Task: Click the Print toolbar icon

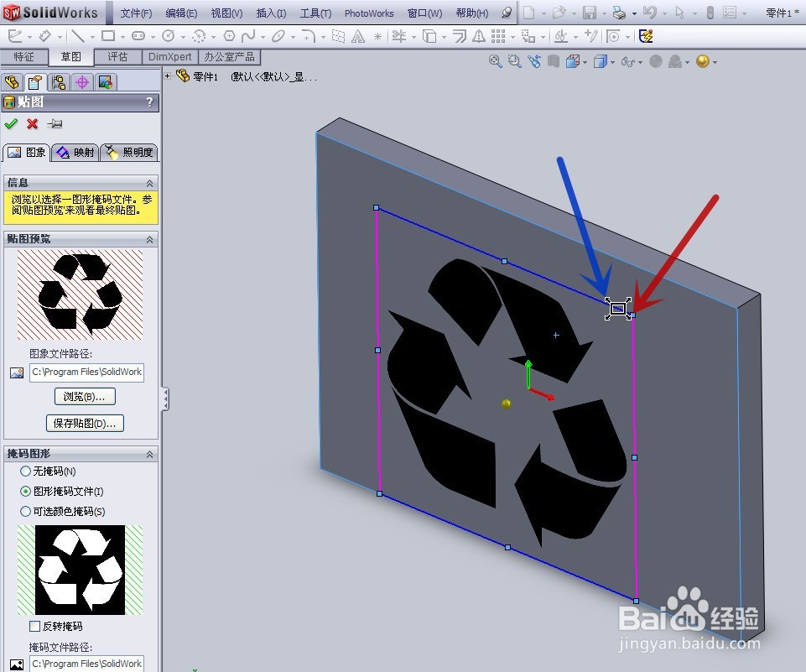Action: coord(619,13)
